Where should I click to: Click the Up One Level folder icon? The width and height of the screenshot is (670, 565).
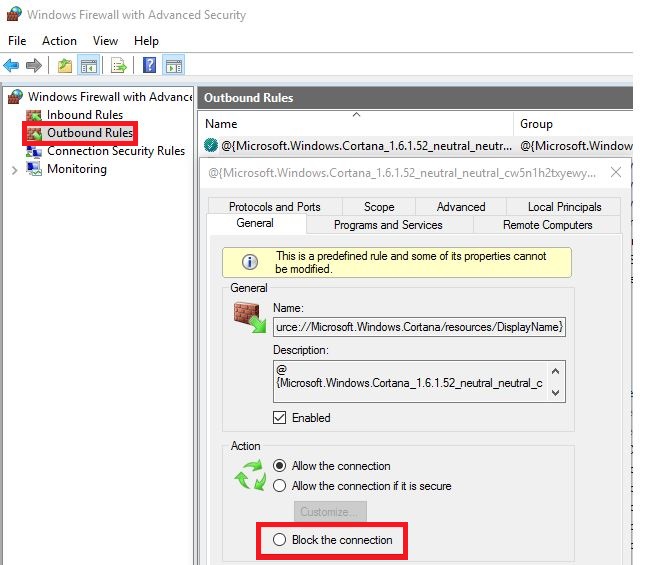click(x=65, y=66)
